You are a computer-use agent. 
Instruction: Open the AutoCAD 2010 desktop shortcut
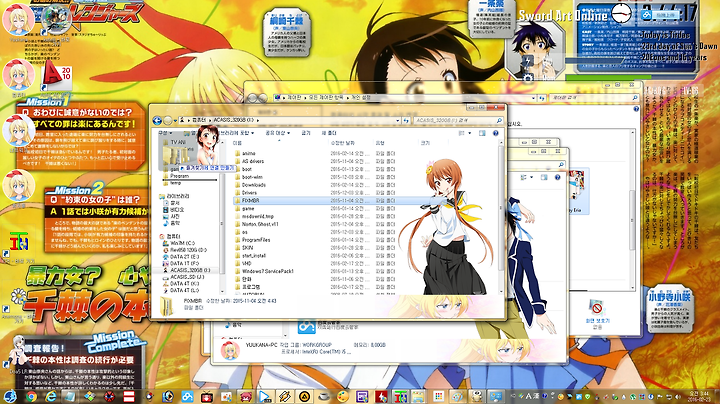56,76
